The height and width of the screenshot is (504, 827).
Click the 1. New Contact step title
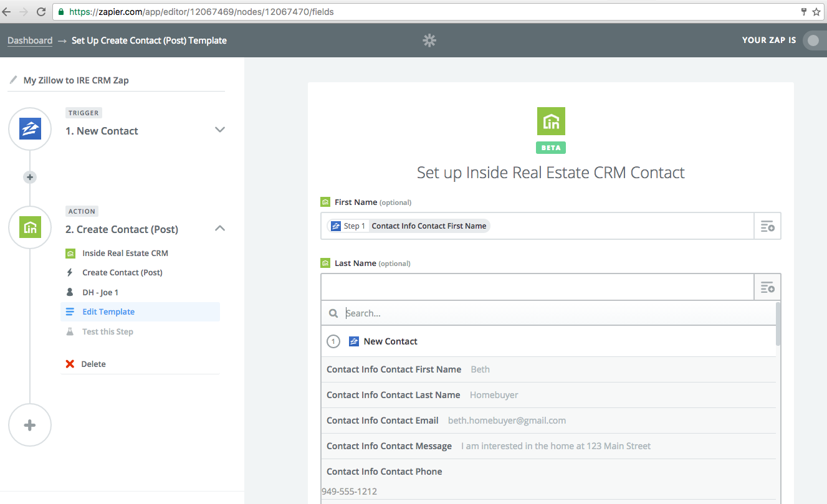pos(102,131)
